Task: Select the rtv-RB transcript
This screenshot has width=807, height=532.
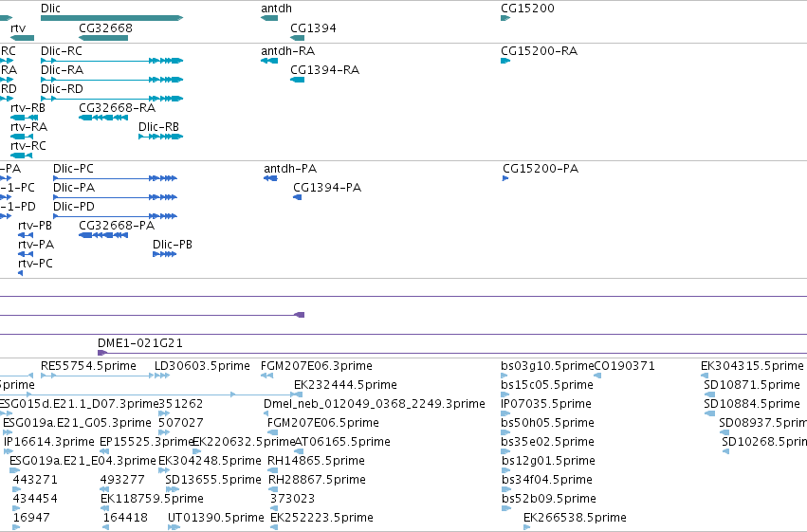Action: tap(25, 118)
